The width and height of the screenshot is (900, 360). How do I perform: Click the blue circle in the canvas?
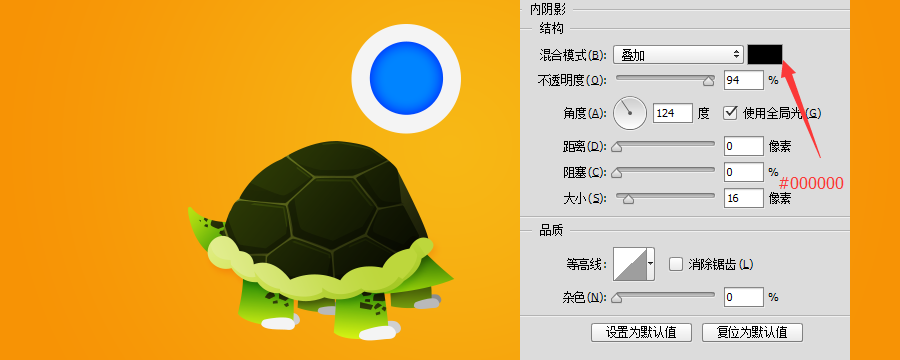[406, 78]
